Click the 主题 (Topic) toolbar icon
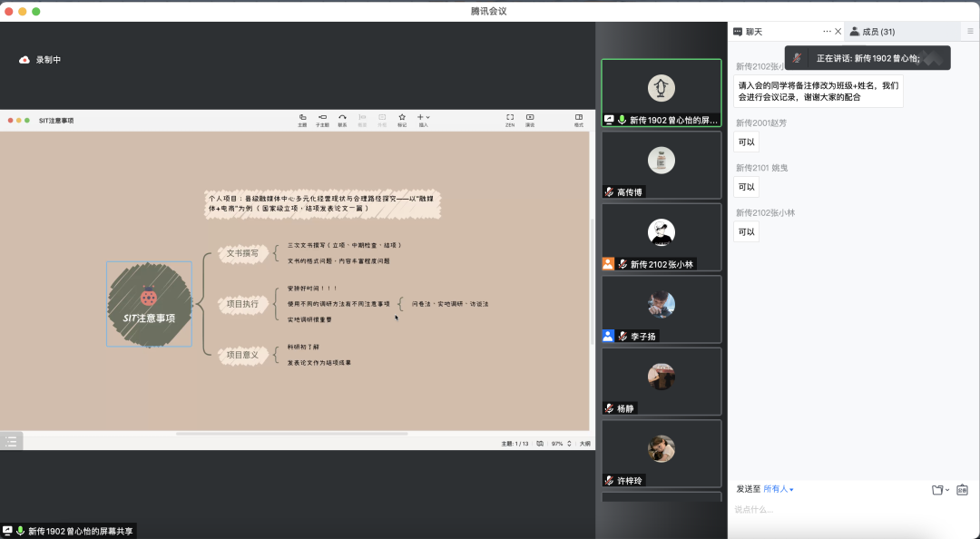Screen dimensions: 980x539 [x=302, y=119]
